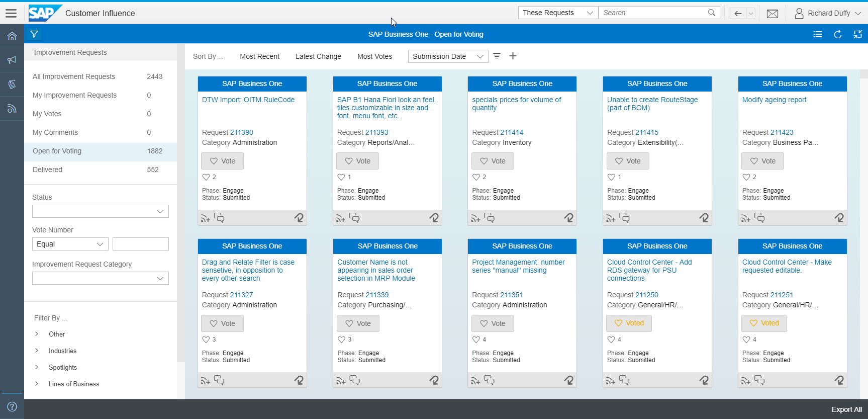Add sort criterion with plus icon
This screenshot has height=419, width=868.
click(513, 56)
